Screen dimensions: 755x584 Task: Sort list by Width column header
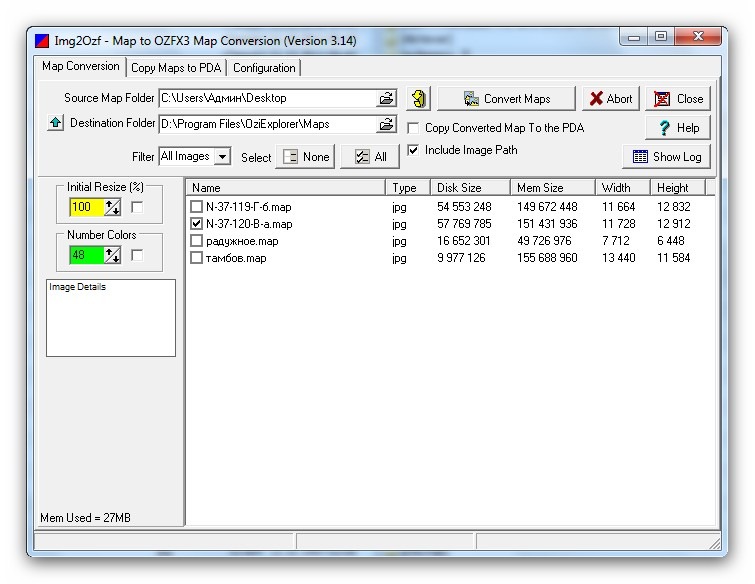coord(622,188)
